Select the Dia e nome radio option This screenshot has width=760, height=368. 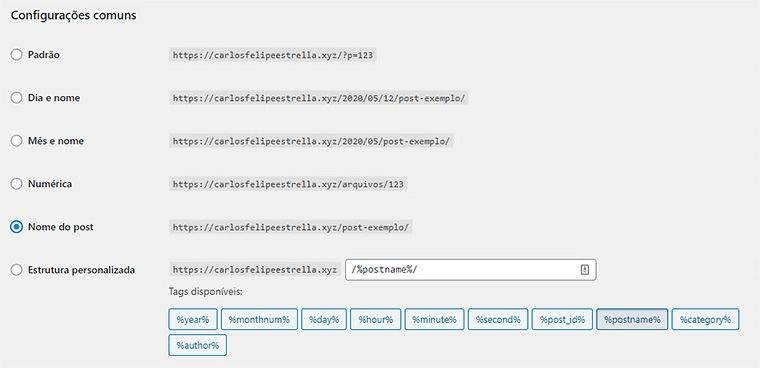click(x=16, y=98)
